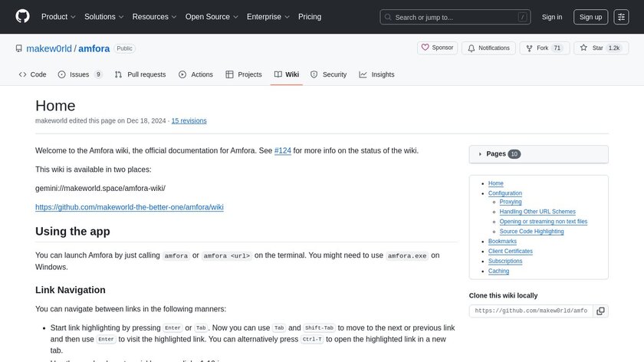This screenshot has width=644, height=362.
Task: Click the Notifications bell button
Action: tap(488, 48)
